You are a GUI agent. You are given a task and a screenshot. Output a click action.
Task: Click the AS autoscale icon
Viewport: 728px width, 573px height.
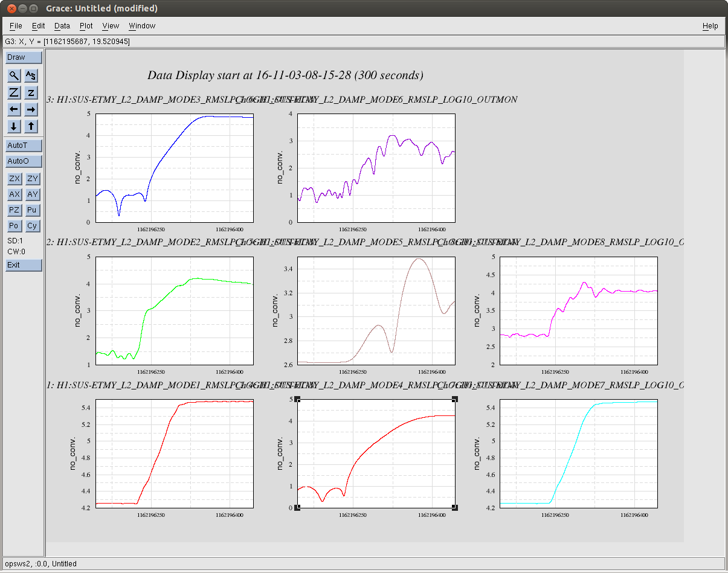(x=31, y=75)
